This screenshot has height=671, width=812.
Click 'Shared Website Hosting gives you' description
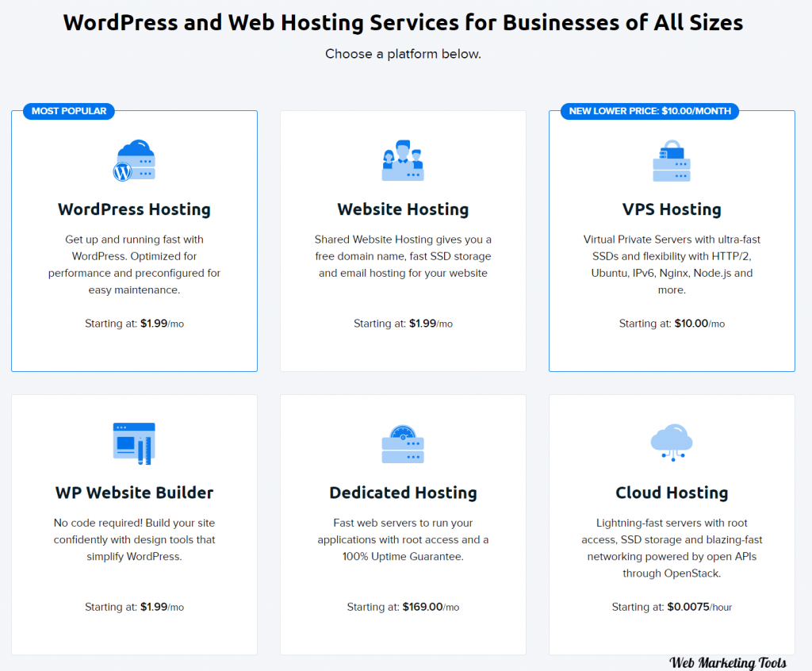(403, 256)
